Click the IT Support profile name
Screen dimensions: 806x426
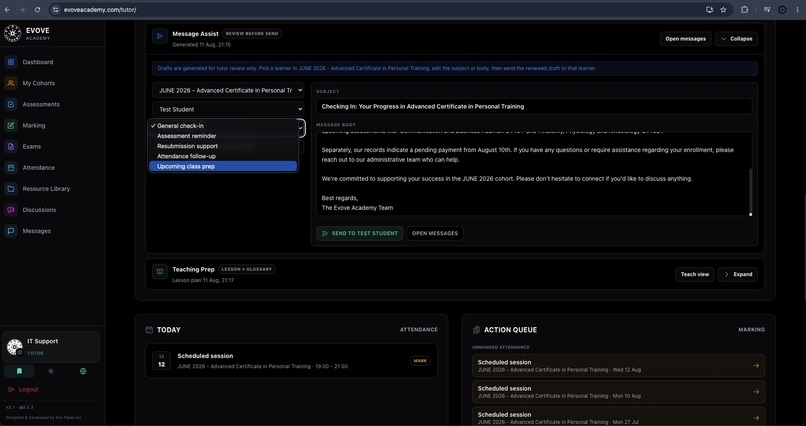tap(43, 341)
